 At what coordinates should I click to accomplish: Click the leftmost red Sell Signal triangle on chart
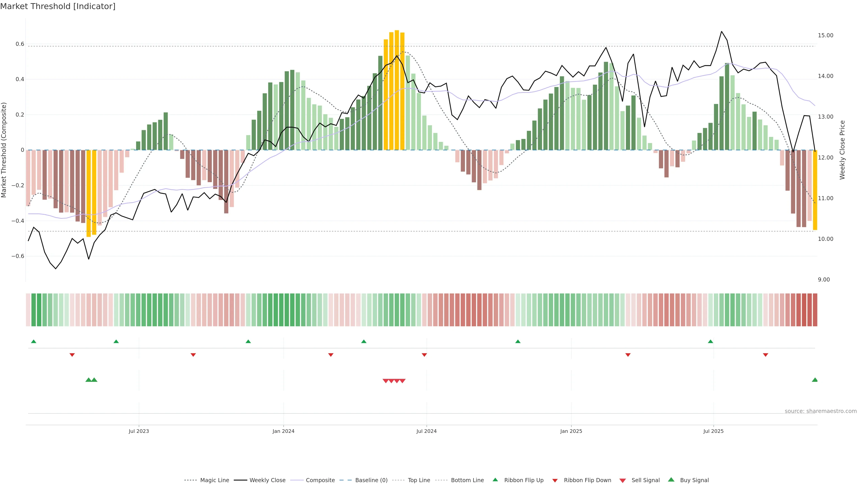(386, 381)
